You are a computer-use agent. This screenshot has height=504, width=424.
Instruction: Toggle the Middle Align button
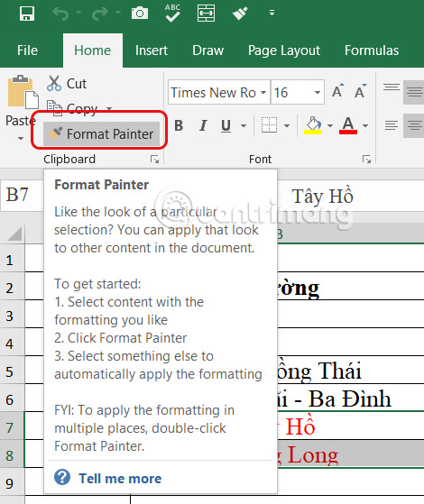[x=414, y=92]
